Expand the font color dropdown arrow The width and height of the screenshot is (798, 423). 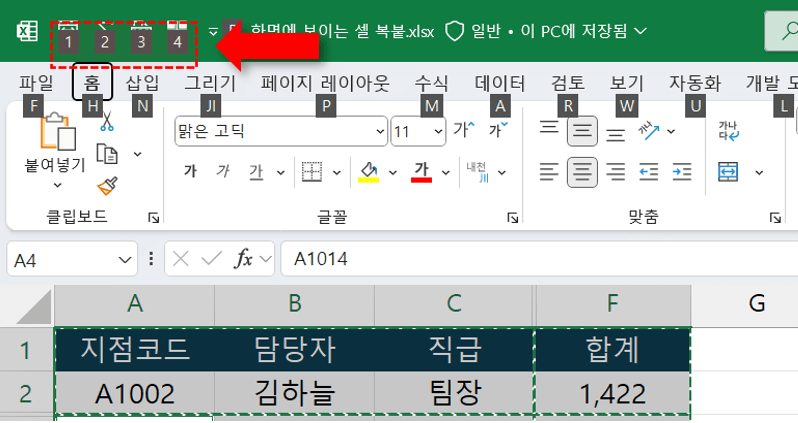click(x=446, y=173)
